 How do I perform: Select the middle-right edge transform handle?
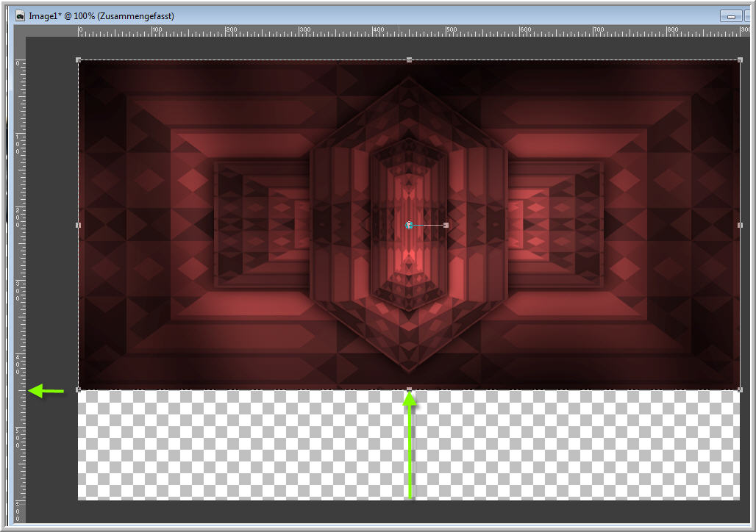click(x=740, y=225)
